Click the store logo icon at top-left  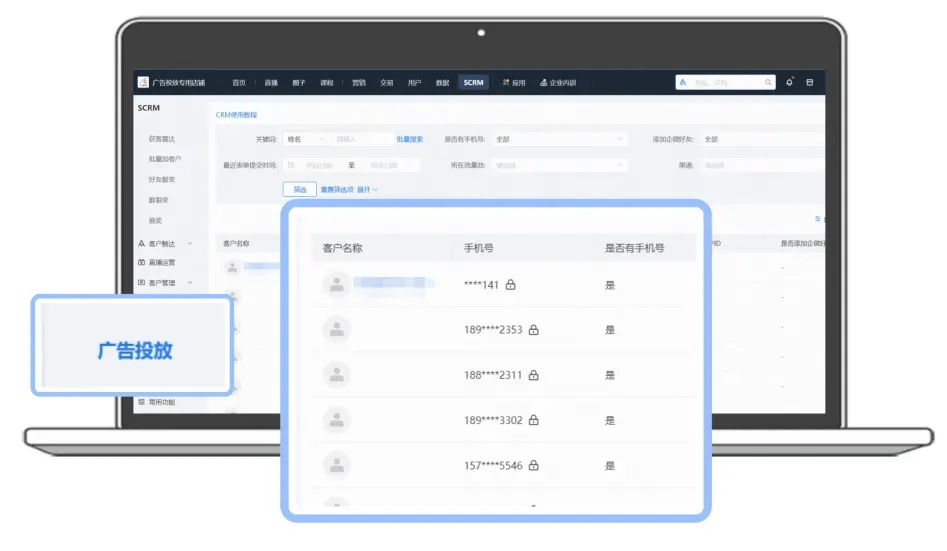[x=143, y=82]
